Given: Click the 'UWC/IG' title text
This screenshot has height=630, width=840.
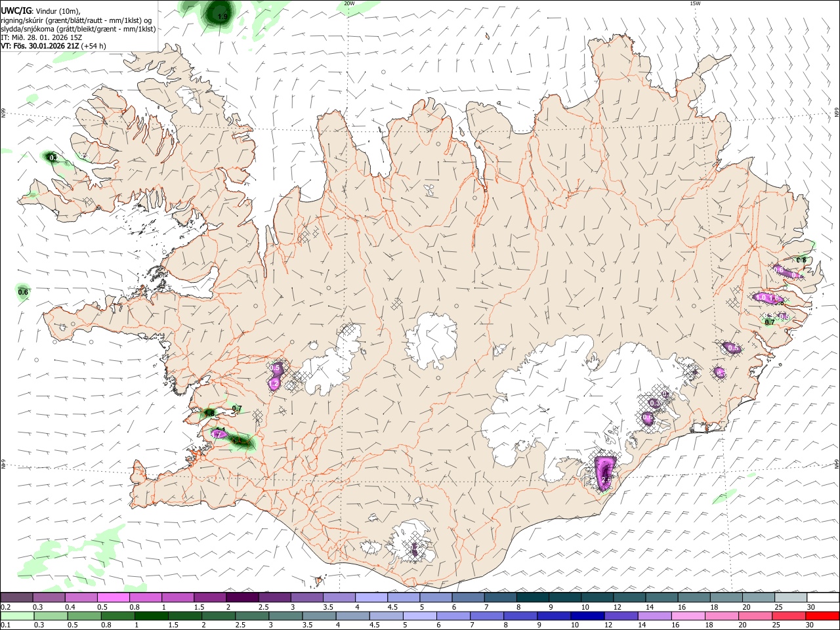Looking at the screenshot, I should click(16, 10).
